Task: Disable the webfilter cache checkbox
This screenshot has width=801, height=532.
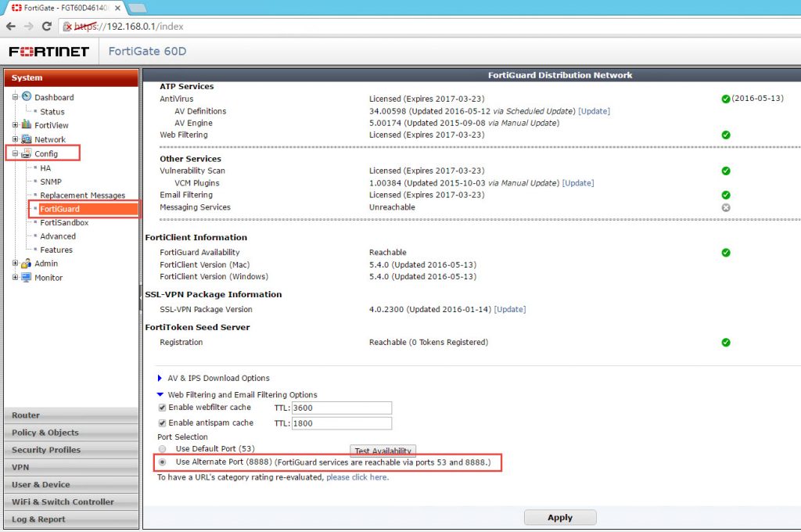Action: point(162,408)
